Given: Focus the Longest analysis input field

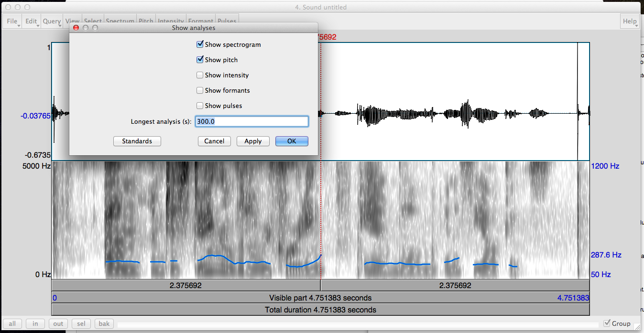Looking at the screenshot, I should (251, 121).
